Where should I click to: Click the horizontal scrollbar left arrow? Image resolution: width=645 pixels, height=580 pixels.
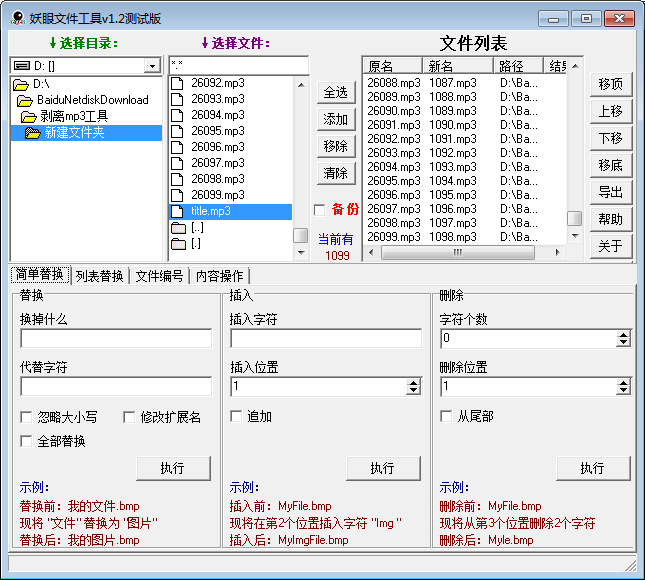(371, 252)
